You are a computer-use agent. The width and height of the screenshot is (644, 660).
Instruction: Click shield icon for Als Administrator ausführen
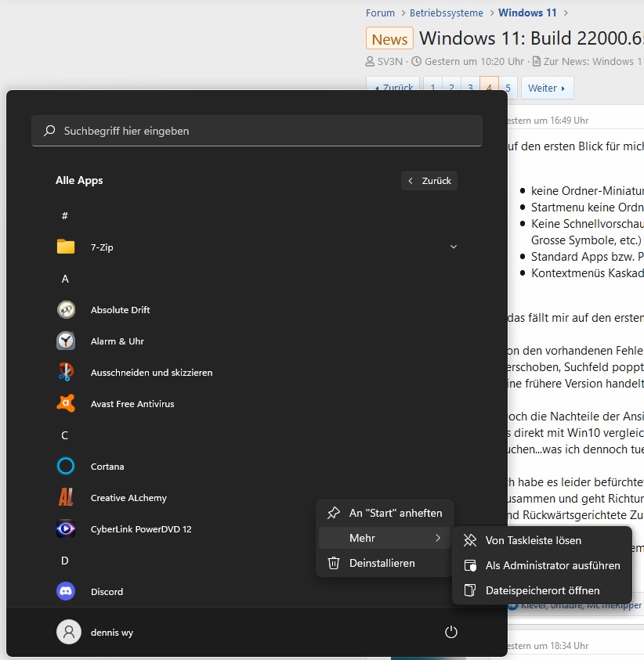(x=470, y=565)
